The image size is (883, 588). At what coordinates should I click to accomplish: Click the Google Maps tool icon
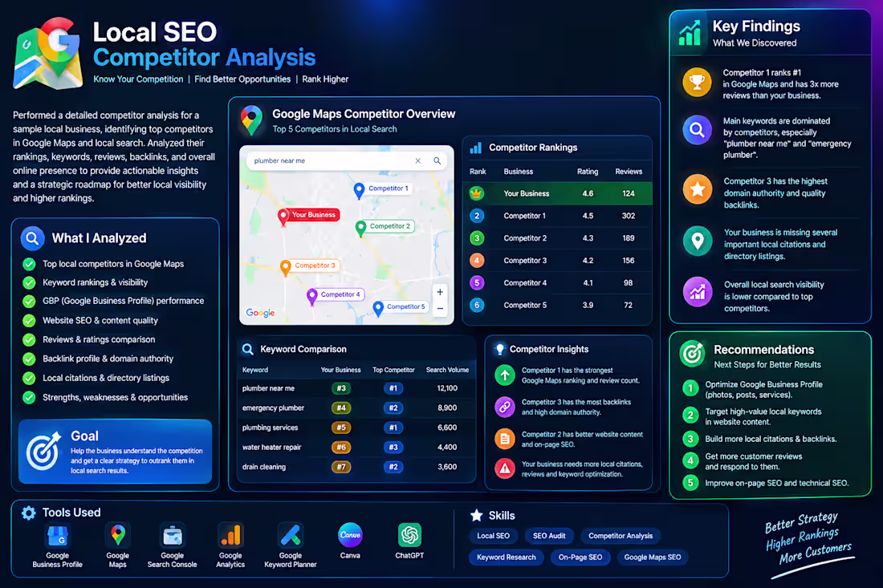118,535
